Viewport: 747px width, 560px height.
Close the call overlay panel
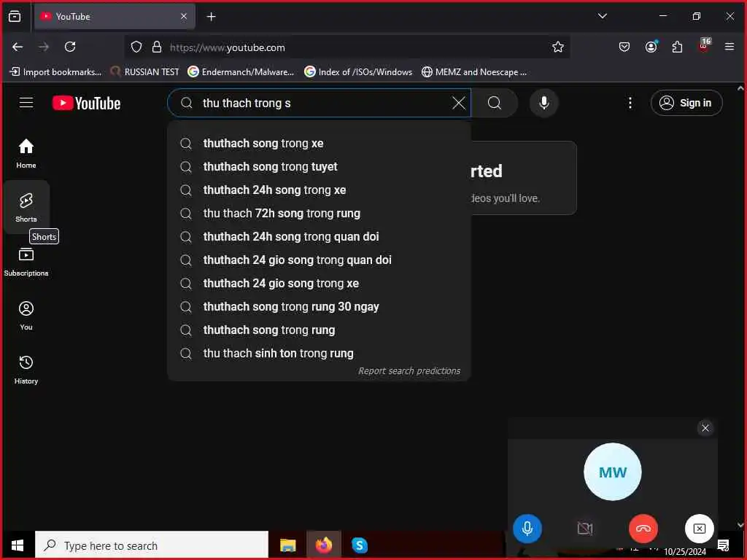click(x=705, y=427)
